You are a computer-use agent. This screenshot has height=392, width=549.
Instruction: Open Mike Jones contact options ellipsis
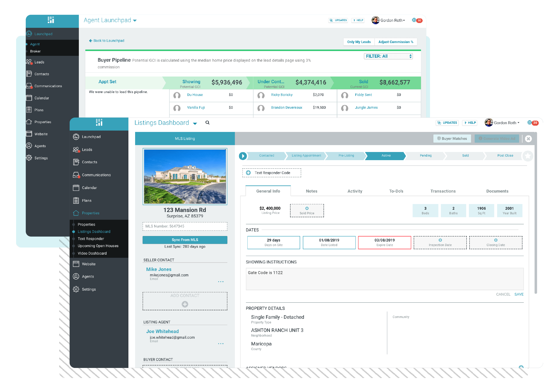[221, 282]
